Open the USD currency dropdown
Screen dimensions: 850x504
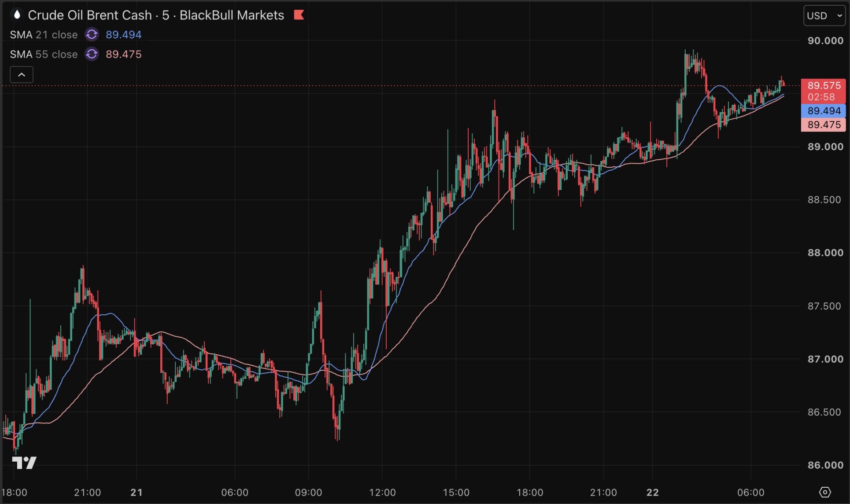pos(824,15)
